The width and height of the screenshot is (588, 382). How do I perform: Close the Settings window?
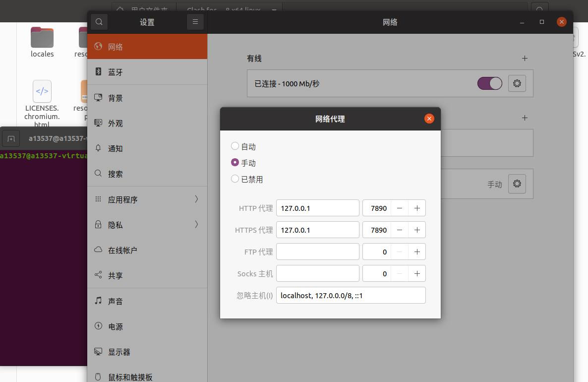point(561,22)
